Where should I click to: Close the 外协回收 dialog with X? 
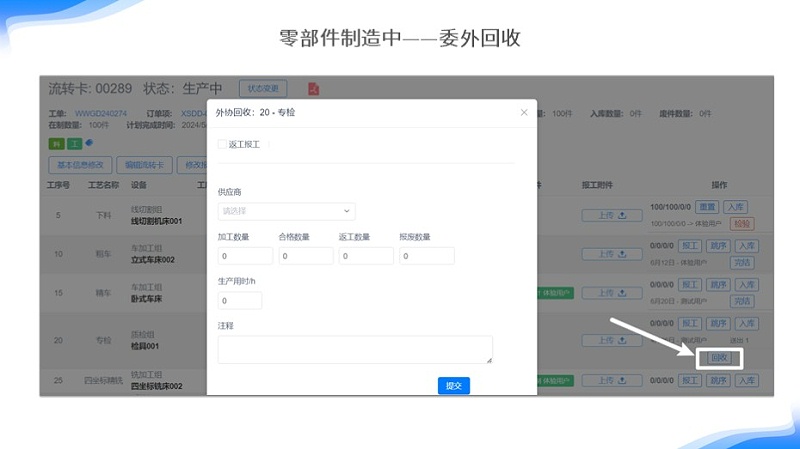tap(523, 112)
